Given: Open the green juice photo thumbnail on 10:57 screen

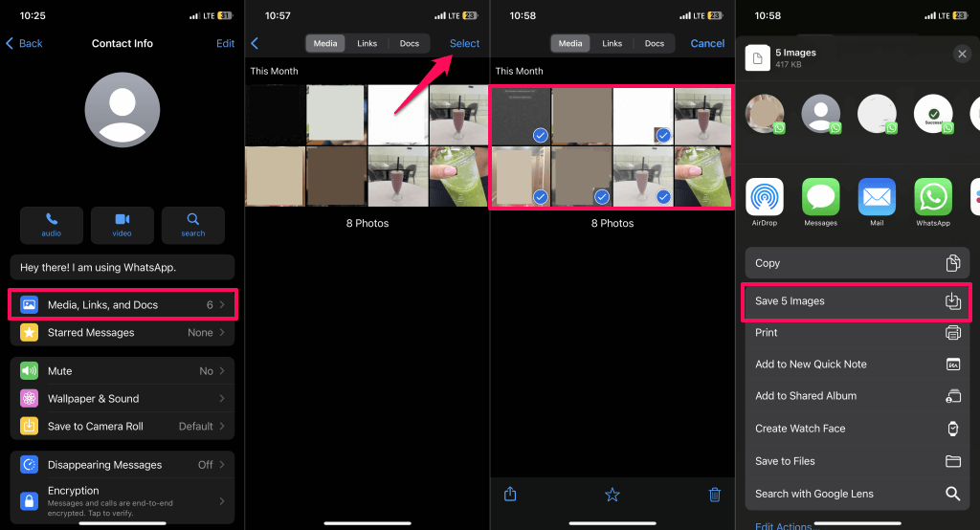Looking at the screenshot, I should (458, 176).
